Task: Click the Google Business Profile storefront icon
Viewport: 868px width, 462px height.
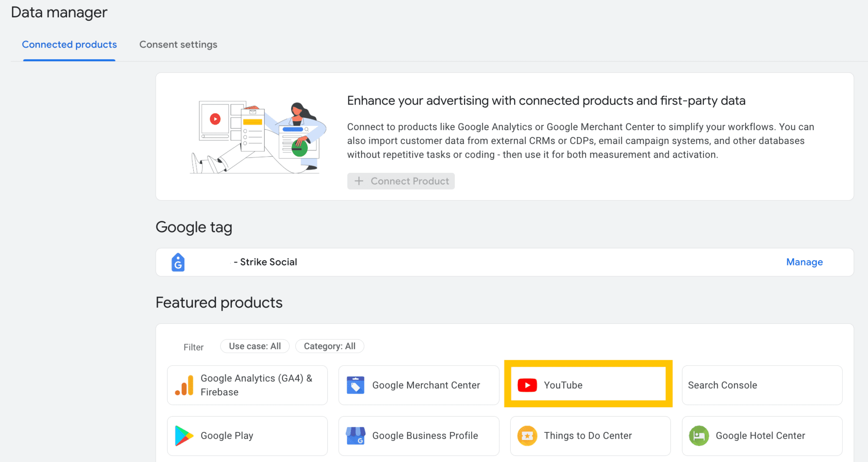Action: pyautogui.click(x=356, y=436)
